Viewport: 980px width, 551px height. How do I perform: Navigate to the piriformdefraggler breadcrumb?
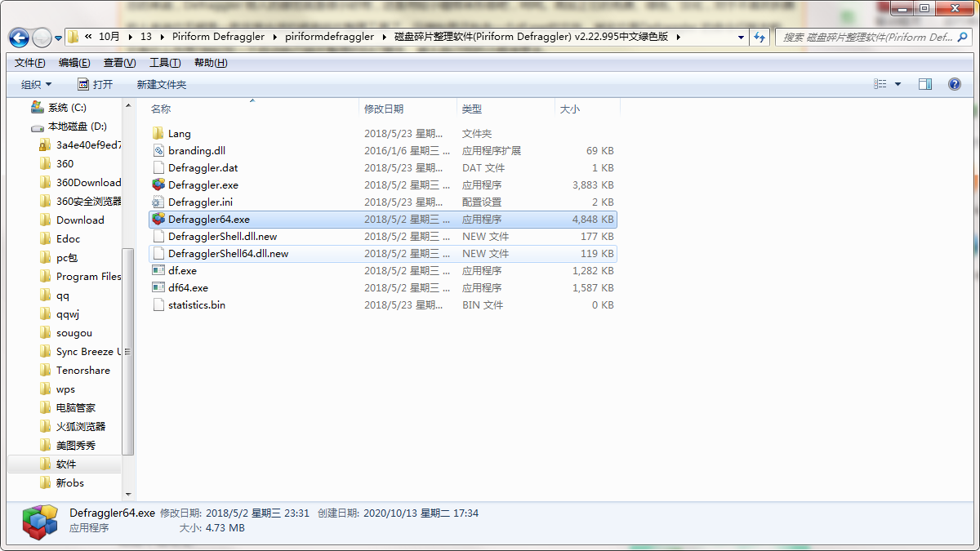[x=330, y=37]
